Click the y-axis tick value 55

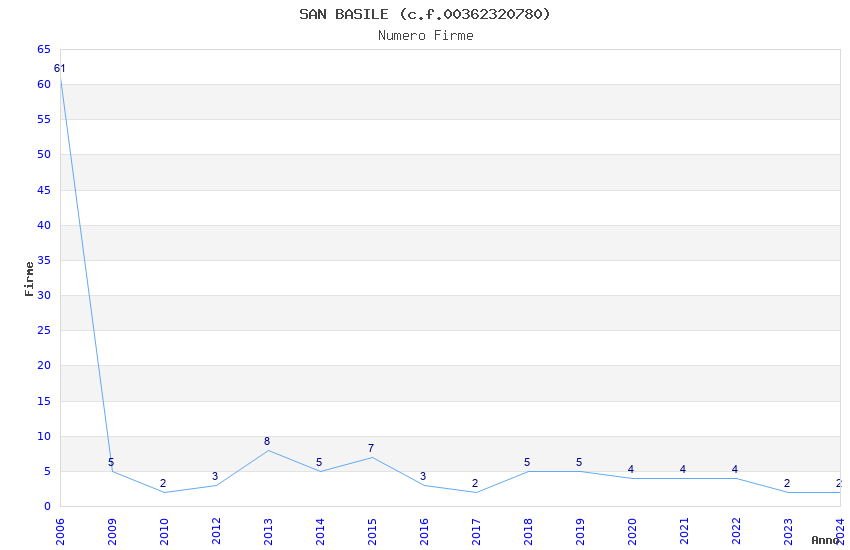click(x=44, y=119)
